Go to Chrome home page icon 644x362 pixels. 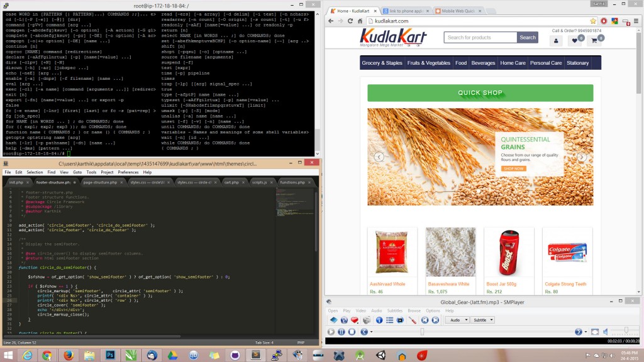360,21
